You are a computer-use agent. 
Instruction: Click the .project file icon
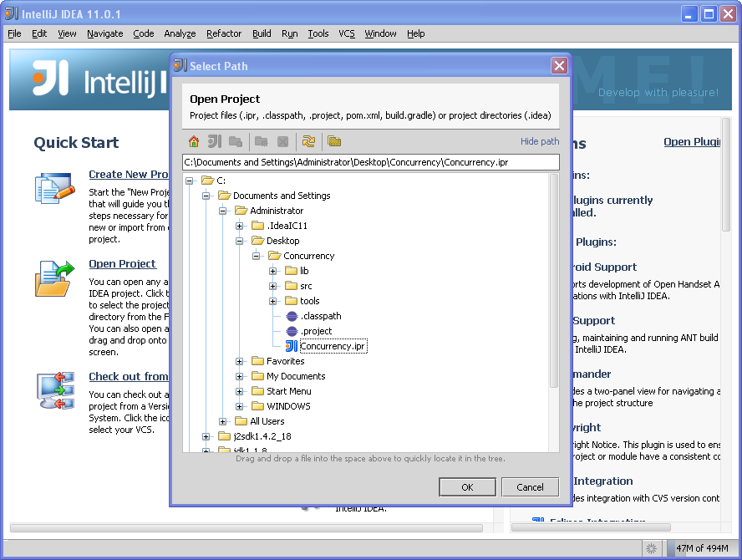292,331
